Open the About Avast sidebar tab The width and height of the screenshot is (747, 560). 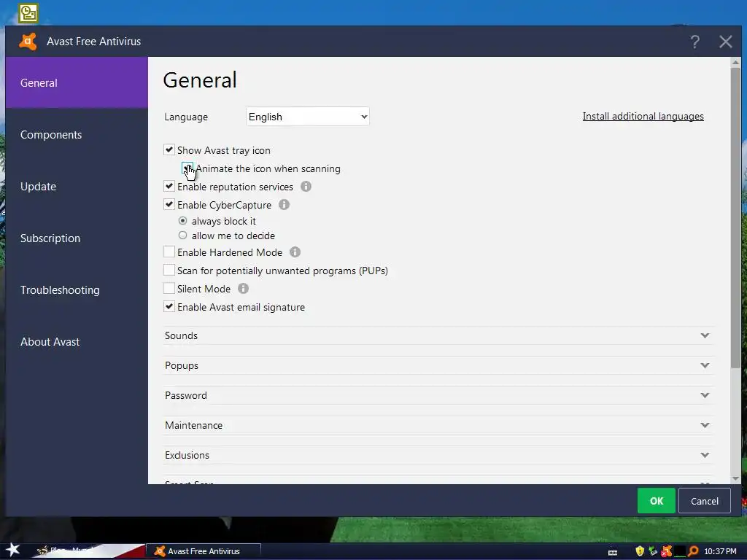[x=77, y=342]
